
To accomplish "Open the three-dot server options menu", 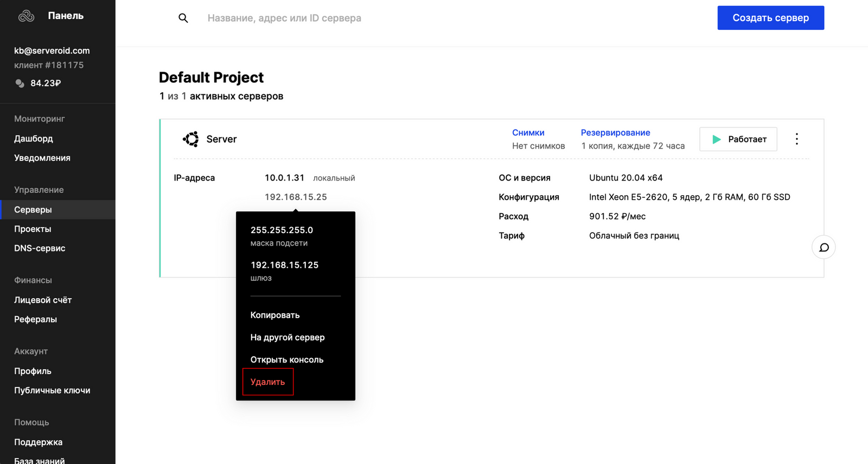I will (x=796, y=139).
